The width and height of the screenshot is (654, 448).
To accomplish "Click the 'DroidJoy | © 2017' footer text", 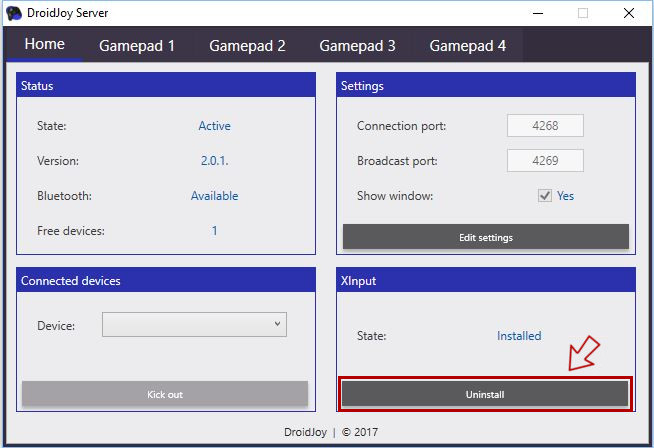I will (x=331, y=432).
